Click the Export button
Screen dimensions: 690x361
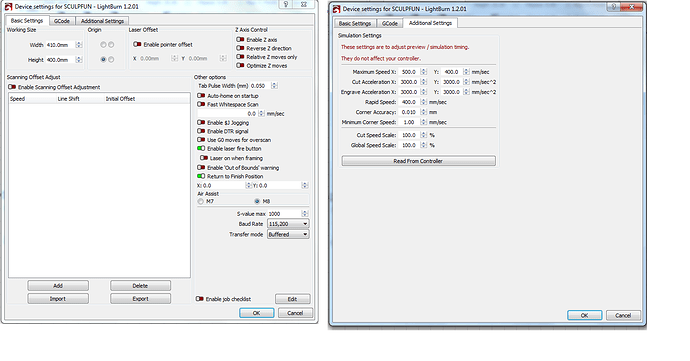click(x=140, y=299)
